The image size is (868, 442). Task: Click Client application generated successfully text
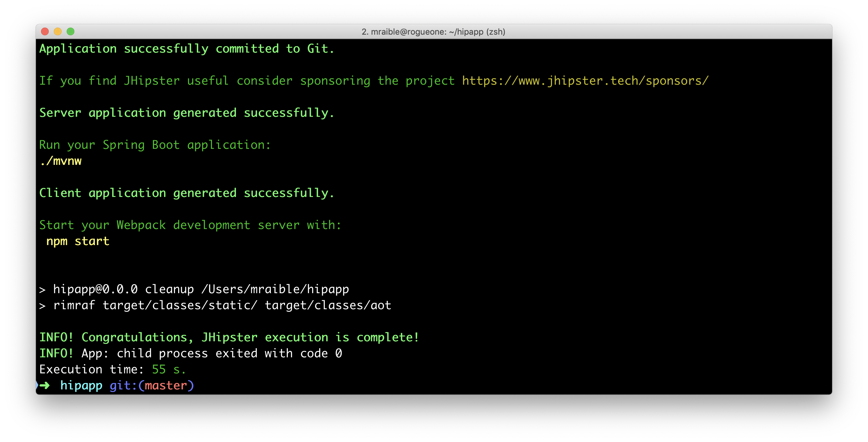click(x=187, y=193)
